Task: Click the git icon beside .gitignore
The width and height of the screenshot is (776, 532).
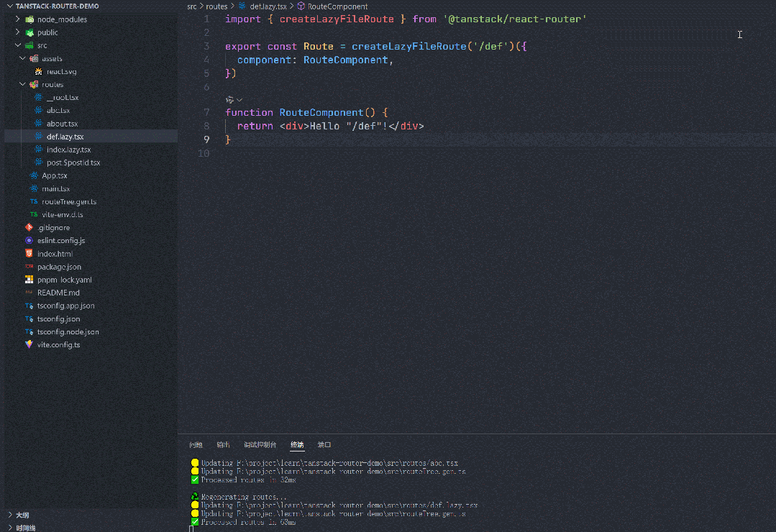Action: point(29,228)
